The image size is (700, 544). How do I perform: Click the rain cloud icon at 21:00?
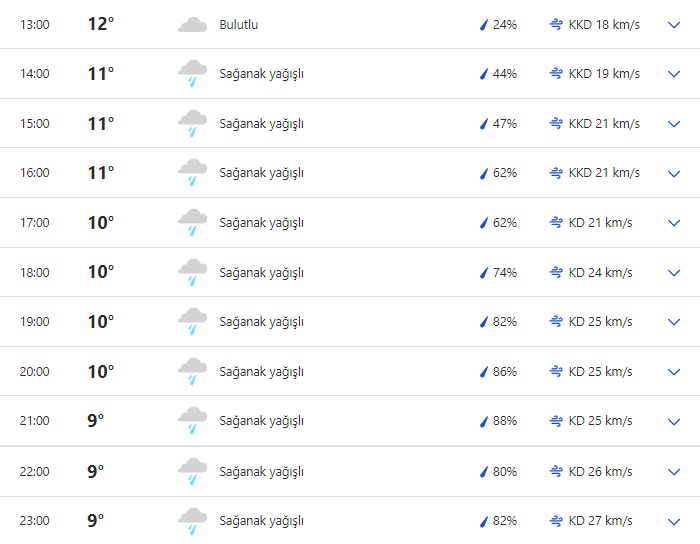(192, 421)
